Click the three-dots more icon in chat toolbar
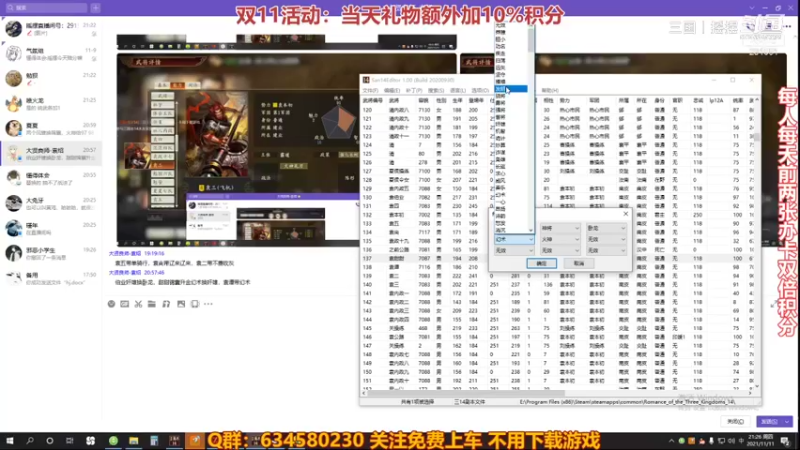 [x=208, y=304]
